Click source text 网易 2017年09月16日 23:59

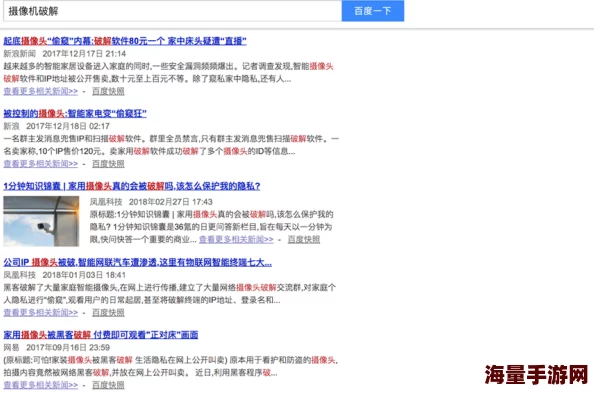[56, 348]
